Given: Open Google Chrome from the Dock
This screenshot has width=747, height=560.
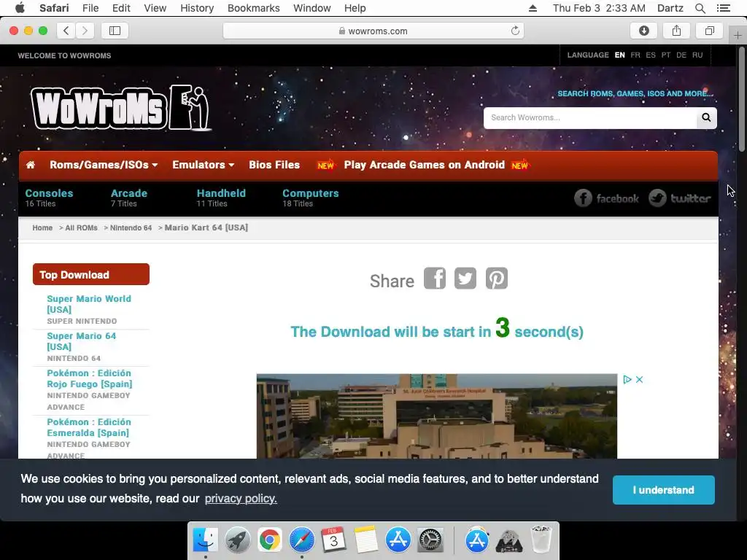Looking at the screenshot, I should (270, 540).
